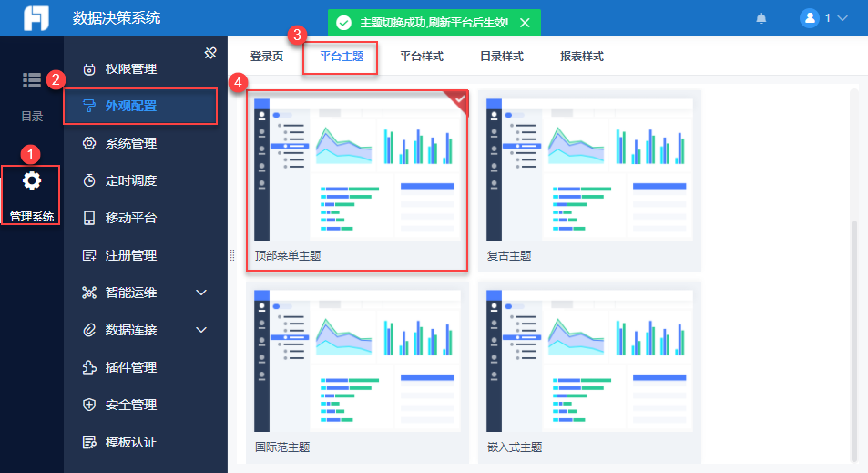Click the 系统管理 gear icon
The height and width of the screenshot is (473, 868).
pos(89,143)
